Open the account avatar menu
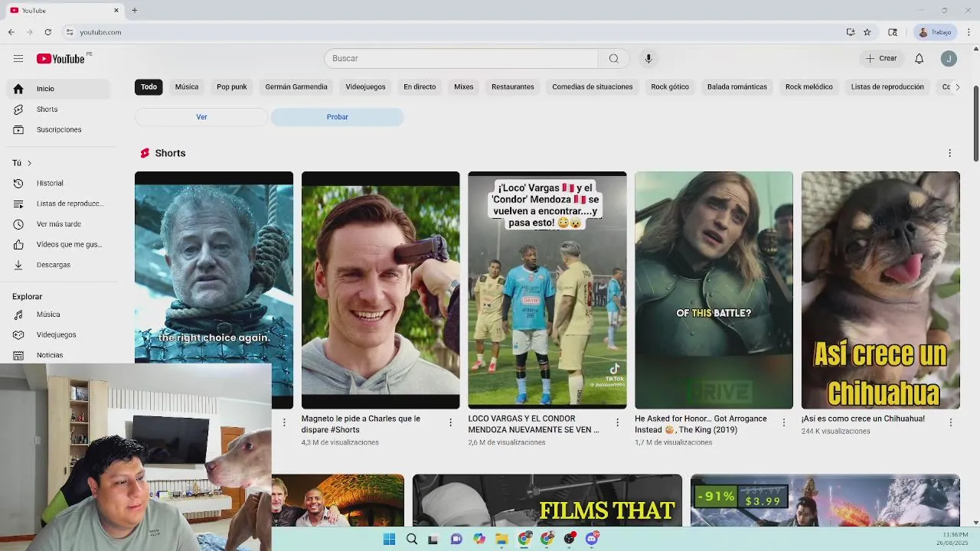 949,58
